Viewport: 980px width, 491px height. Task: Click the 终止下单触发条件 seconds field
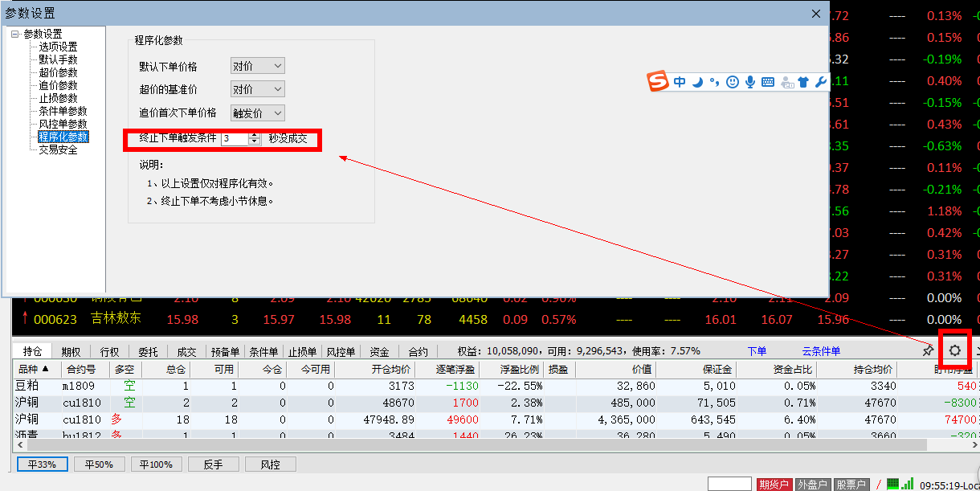pos(235,138)
